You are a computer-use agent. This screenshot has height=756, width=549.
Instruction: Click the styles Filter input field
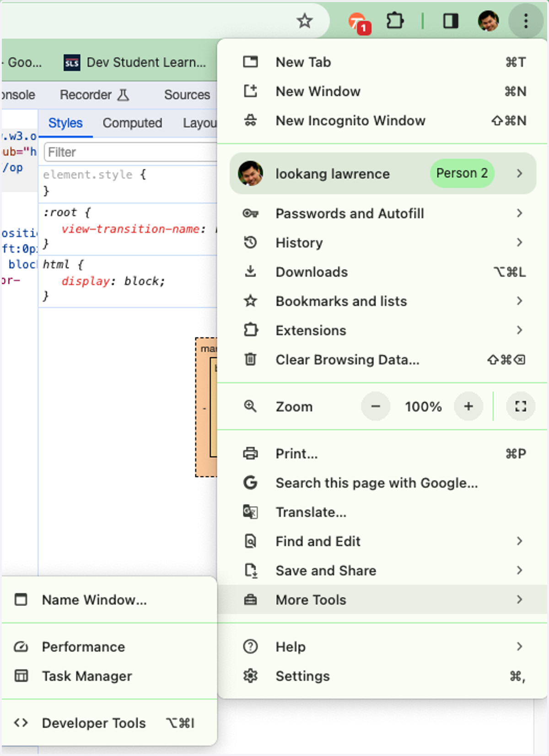(131, 152)
